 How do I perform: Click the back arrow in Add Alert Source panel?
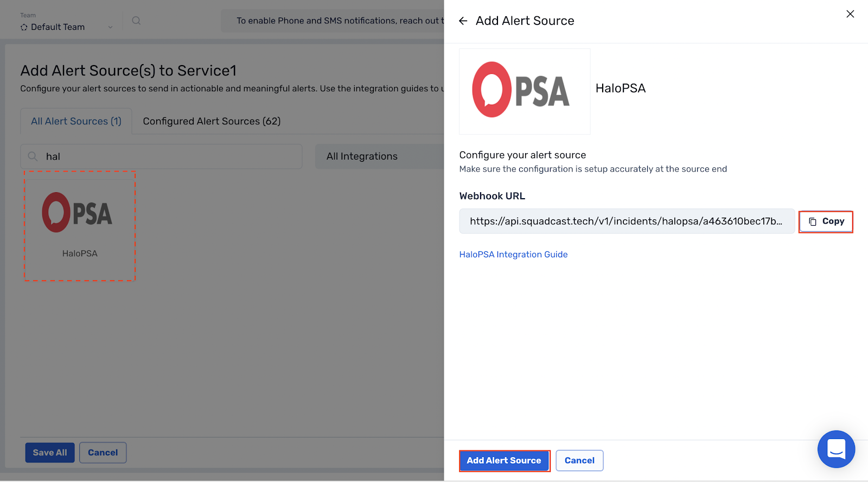[463, 21]
